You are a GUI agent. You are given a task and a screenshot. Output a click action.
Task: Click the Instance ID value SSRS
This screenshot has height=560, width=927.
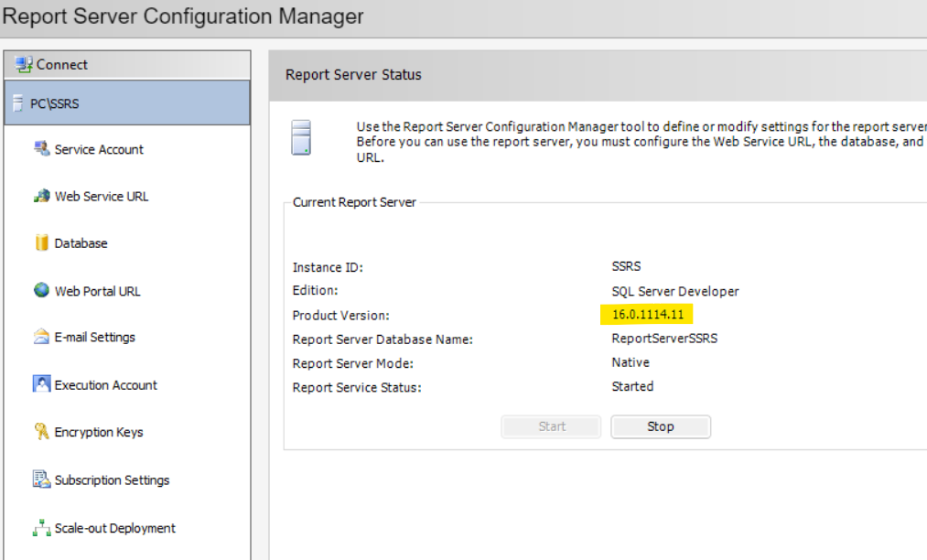click(626, 266)
